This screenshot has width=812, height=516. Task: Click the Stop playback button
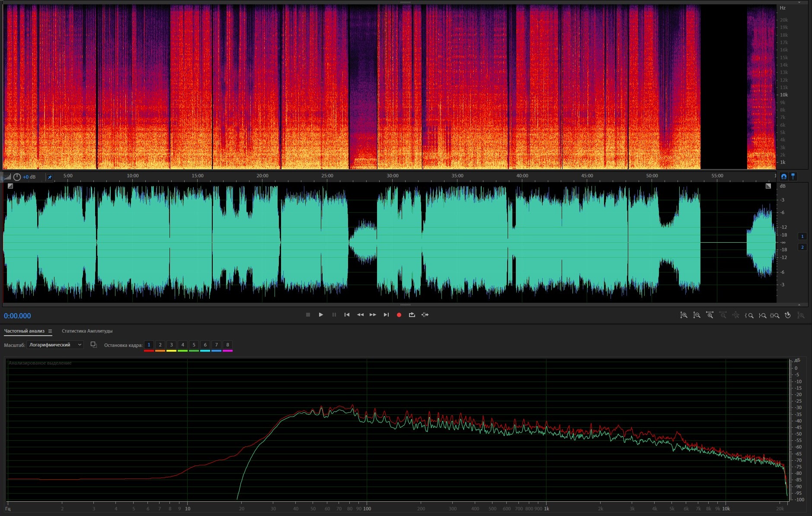coord(308,315)
